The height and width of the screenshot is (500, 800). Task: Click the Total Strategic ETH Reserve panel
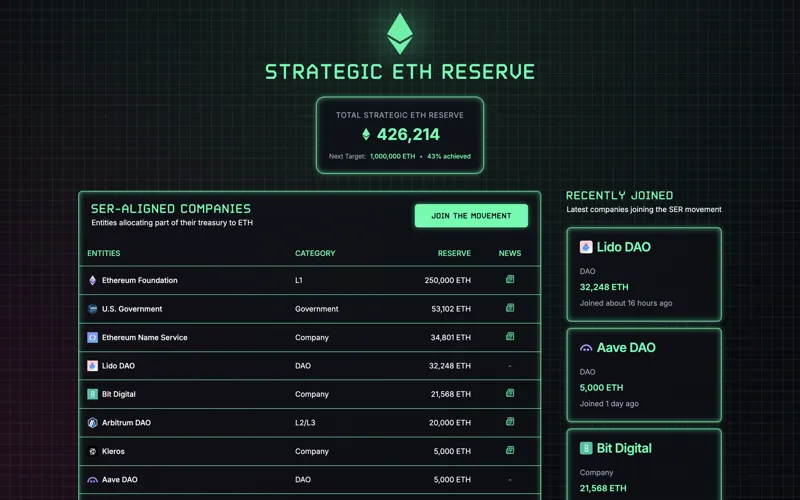point(400,135)
